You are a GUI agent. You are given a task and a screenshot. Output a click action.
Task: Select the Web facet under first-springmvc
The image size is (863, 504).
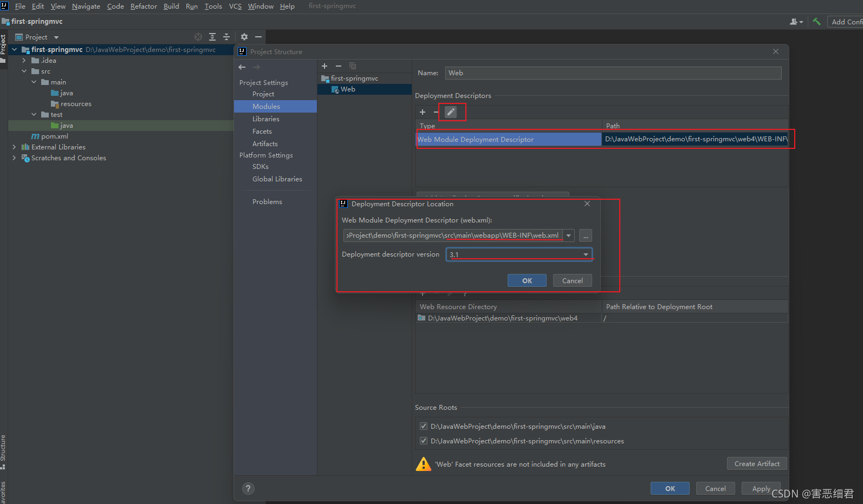[365, 89]
